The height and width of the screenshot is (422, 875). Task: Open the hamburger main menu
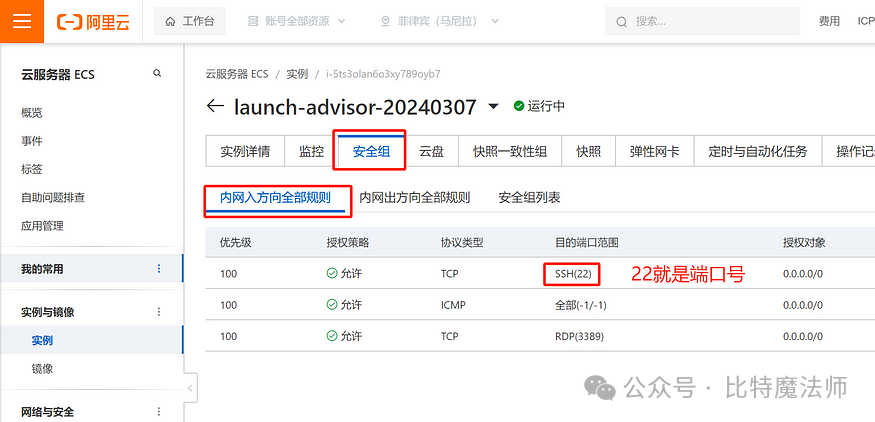click(x=22, y=21)
